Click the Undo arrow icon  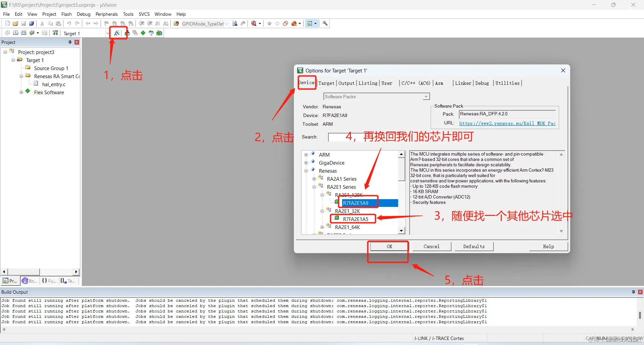(x=69, y=23)
